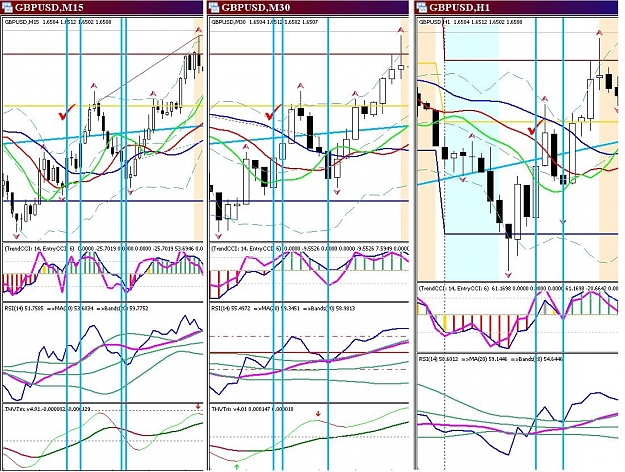This screenshot has width=625, height=472.
Task: Click the THVTrix v4.01 label in M30 window
Action: pos(252,409)
